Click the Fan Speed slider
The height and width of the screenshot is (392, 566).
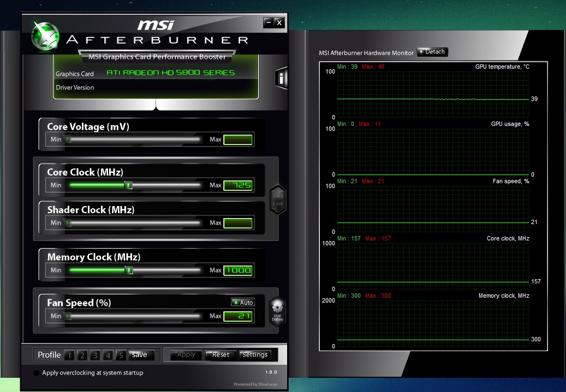tap(133, 316)
